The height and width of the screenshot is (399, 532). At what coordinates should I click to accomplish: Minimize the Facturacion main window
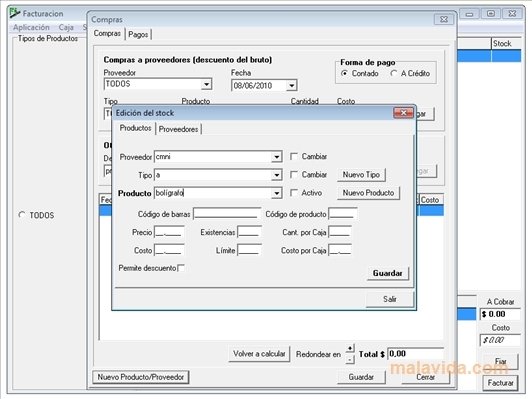pyautogui.click(x=469, y=14)
